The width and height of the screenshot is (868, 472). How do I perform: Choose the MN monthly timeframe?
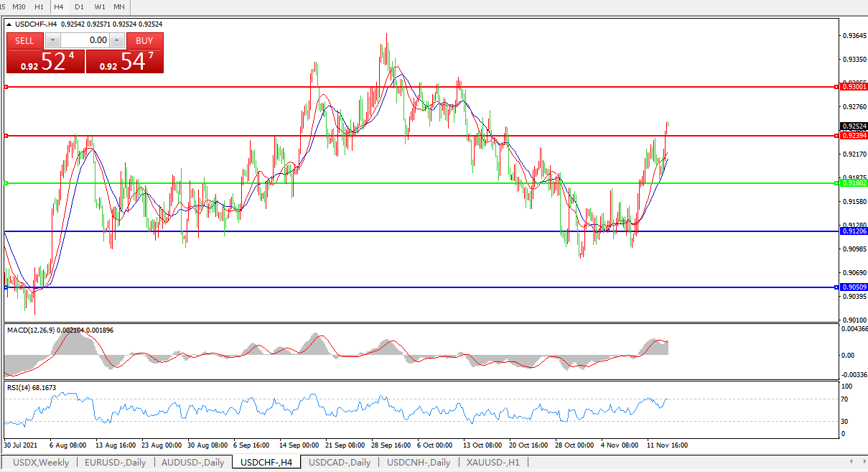[119, 6]
